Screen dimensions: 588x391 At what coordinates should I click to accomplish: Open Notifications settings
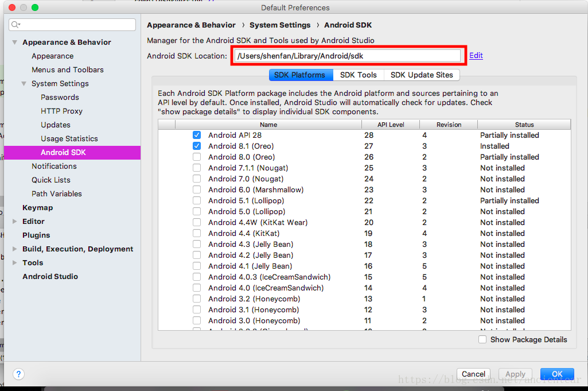pyautogui.click(x=54, y=167)
